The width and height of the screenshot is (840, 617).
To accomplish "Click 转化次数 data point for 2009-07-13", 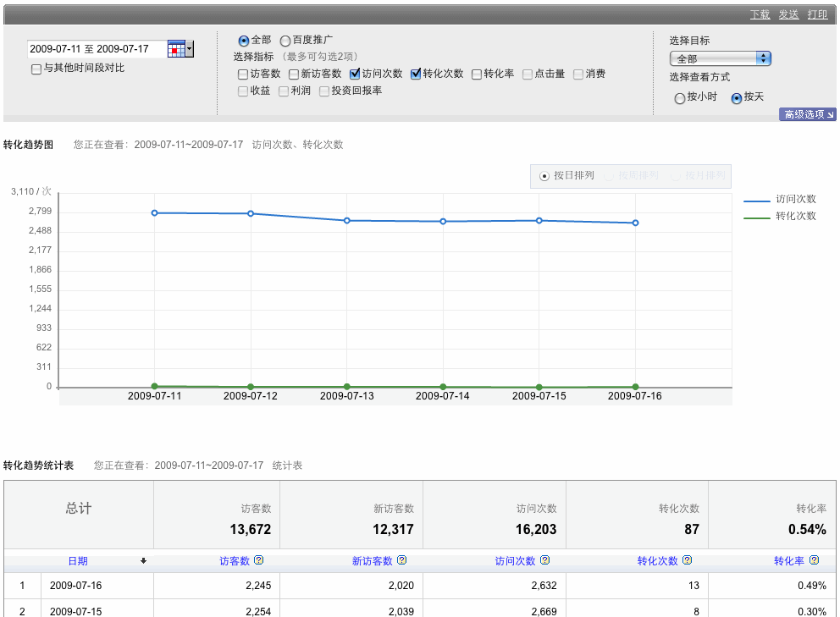I will [x=347, y=387].
